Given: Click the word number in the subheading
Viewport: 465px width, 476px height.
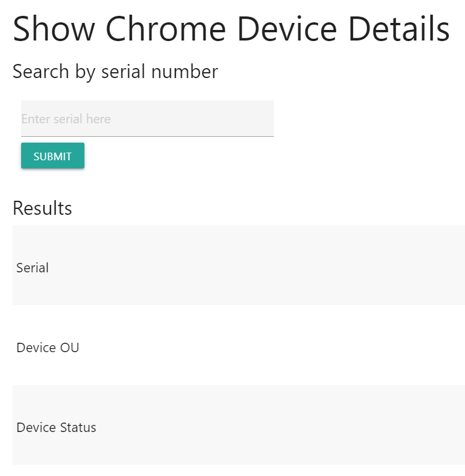Looking at the screenshot, I should pos(185,72).
